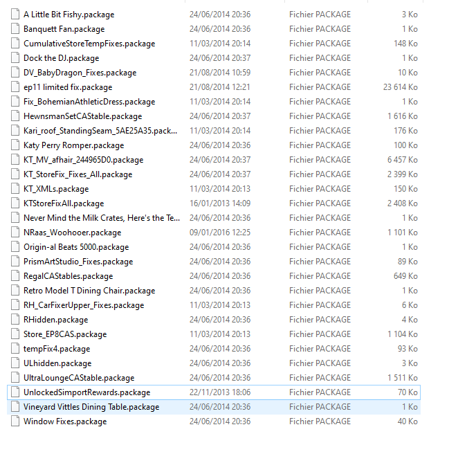Select the file name RegalCAStables.package

[x=68, y=276]
